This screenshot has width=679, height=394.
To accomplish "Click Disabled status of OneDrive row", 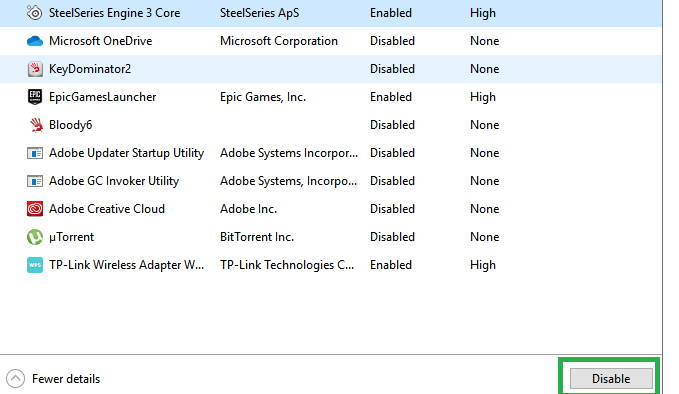I will click(392, 41).
